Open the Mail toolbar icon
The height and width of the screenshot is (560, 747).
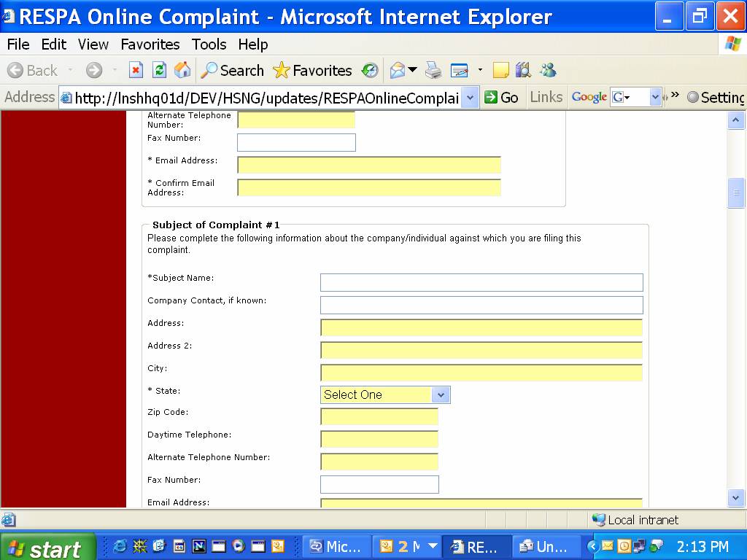(x=398, y=70)
